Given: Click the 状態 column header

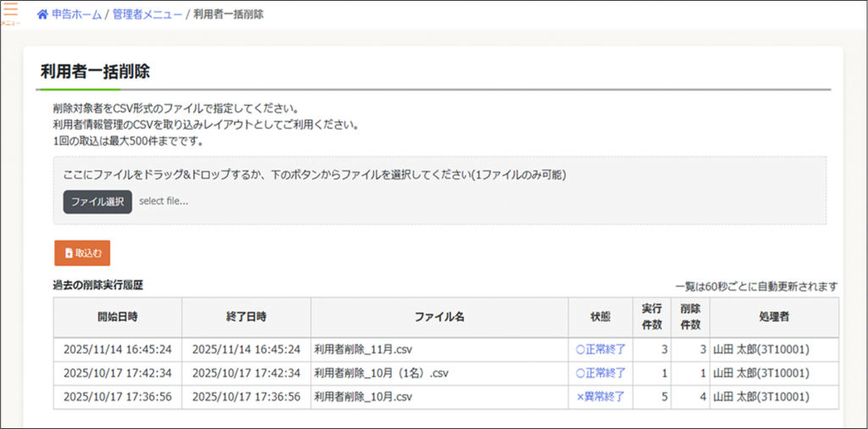Looking at the screenshot, I should pyautogui.click(x=600, y=316).
